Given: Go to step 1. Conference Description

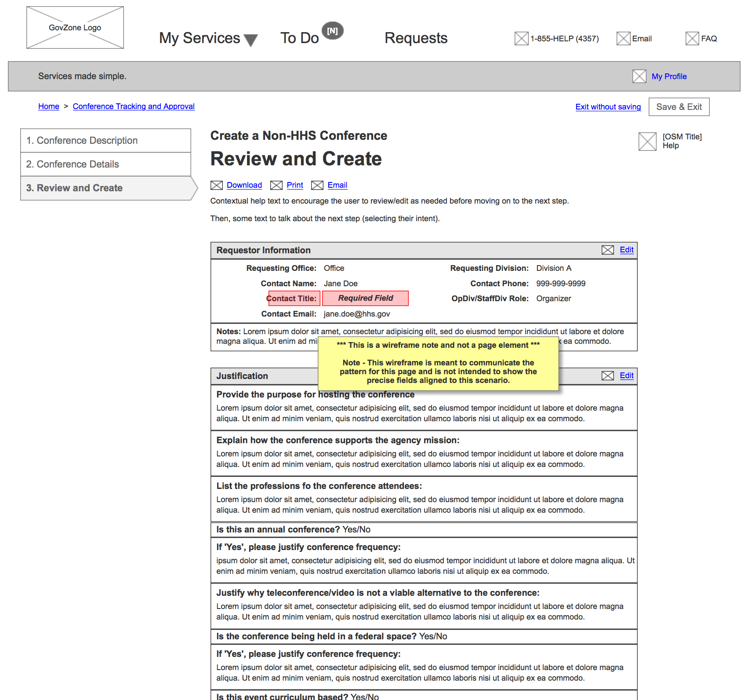Looking at the screenshot, I should click(x=105, y=141).
